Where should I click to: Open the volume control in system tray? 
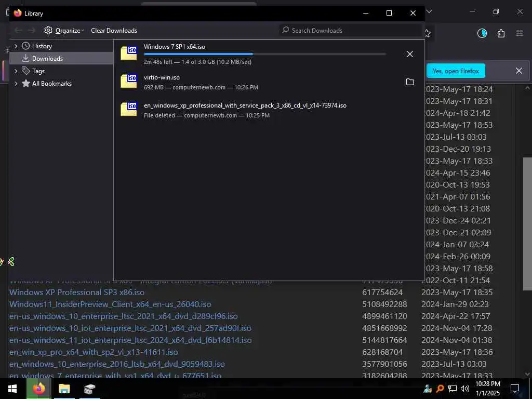tap(465, 389)
